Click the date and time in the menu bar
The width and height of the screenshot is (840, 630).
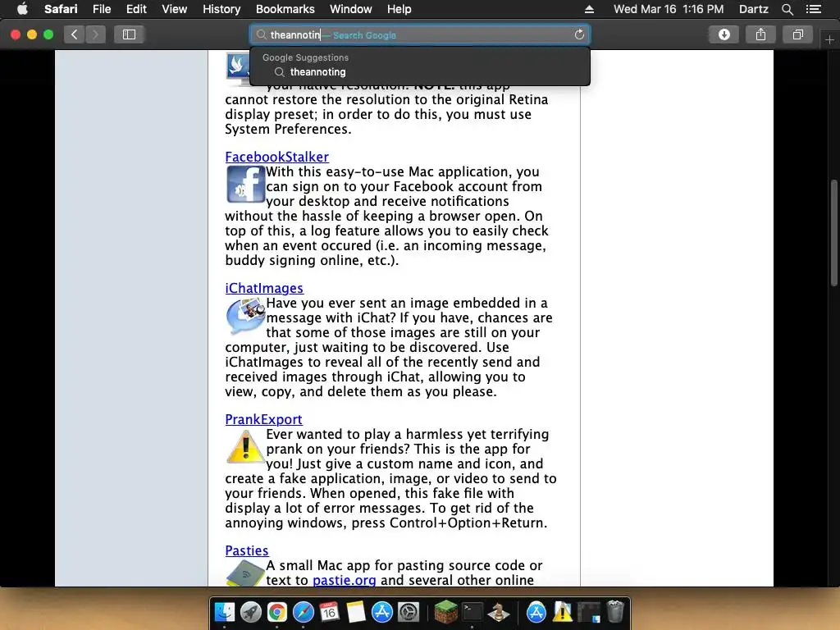point(669,9)
